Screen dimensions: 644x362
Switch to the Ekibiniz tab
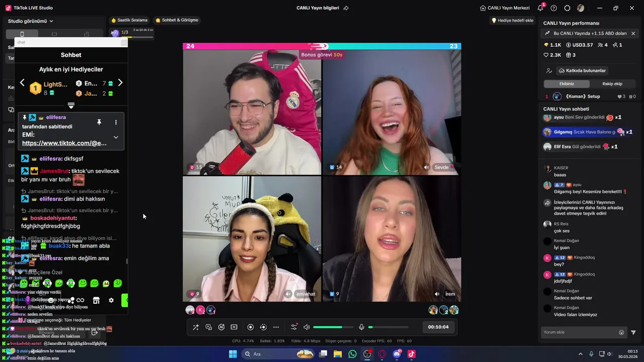pos(567,84)
